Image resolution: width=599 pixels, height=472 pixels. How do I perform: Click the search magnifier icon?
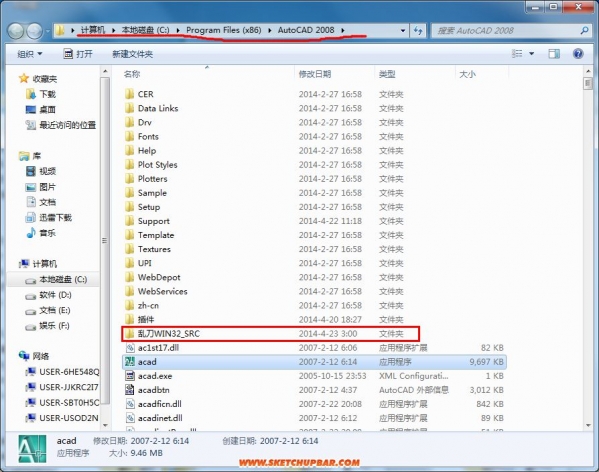[x=584, y=31]
